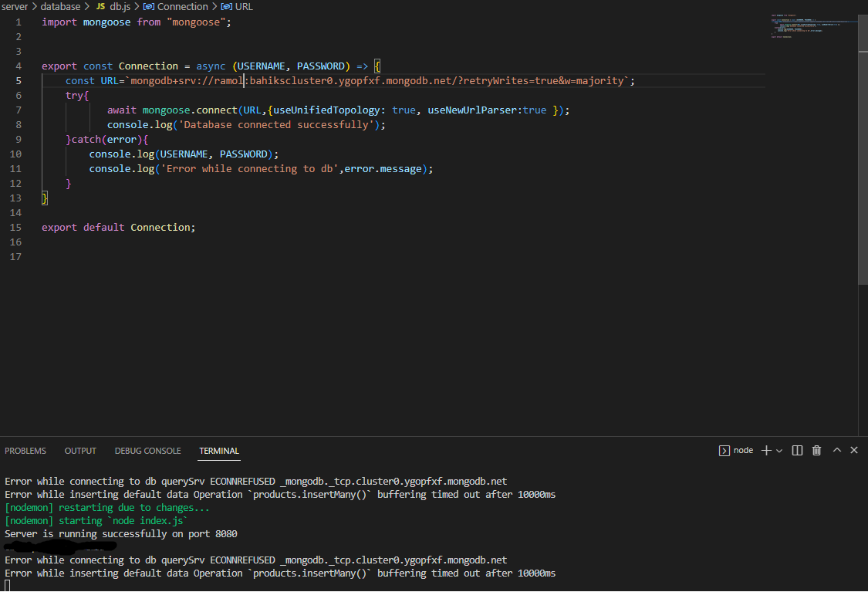Kill terminal with trash icon
Image resolution: width=868 pixels, height=592 pixels.
click(x=817, y=450)
